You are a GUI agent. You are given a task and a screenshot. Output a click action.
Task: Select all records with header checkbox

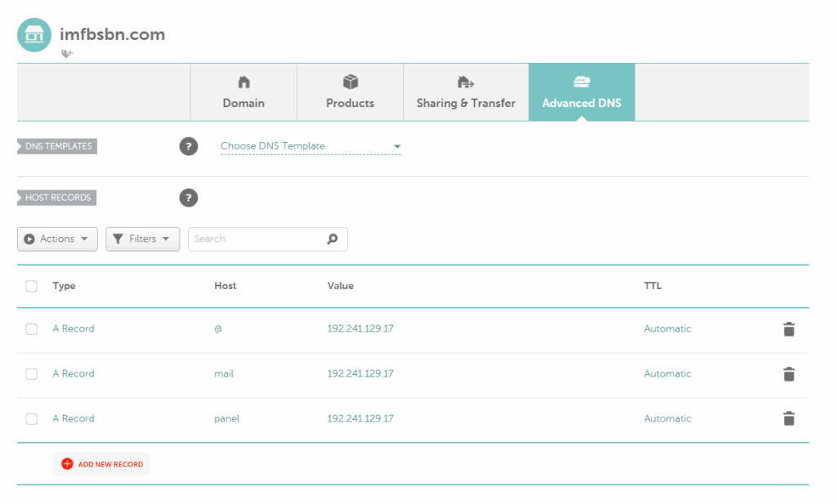(x=32, y=286)
